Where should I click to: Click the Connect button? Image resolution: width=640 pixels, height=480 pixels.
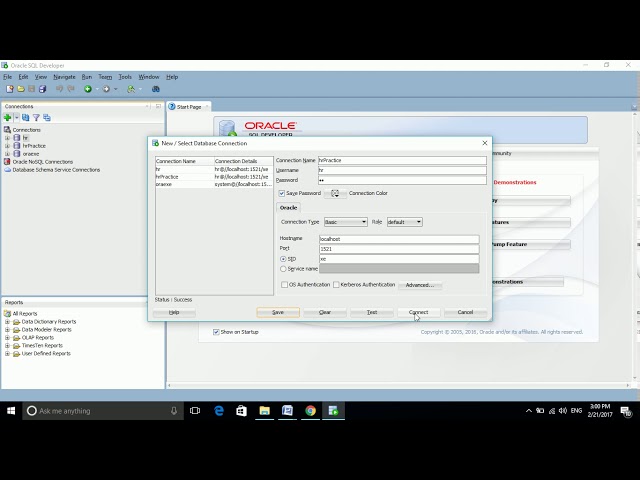(x=419, y=312)
